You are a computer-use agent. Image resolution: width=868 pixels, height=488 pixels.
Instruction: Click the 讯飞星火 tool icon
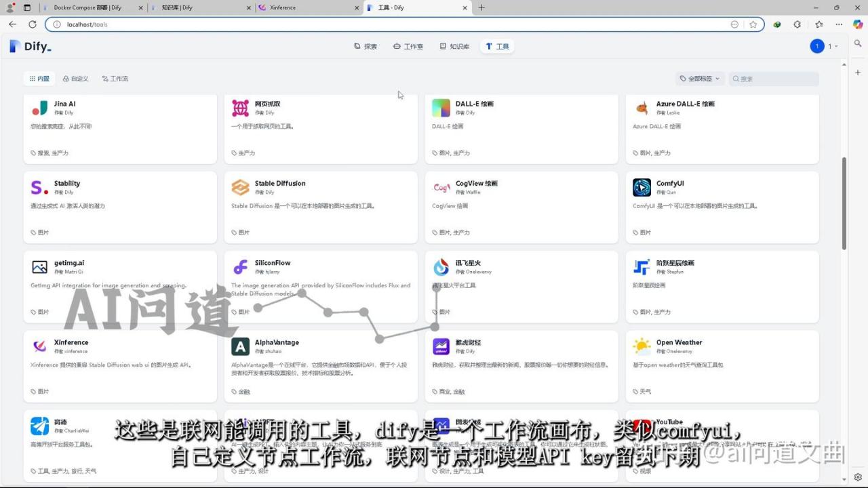(441, 267)
